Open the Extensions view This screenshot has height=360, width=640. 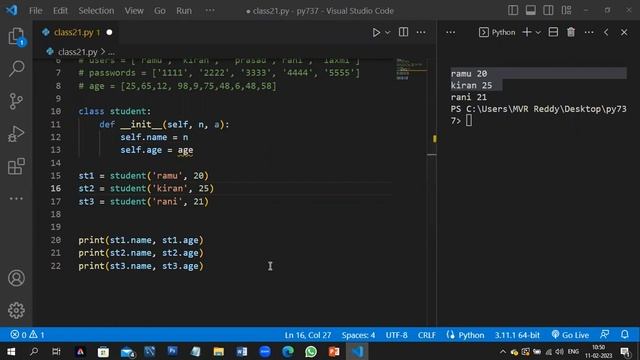[x=16, y=166]
